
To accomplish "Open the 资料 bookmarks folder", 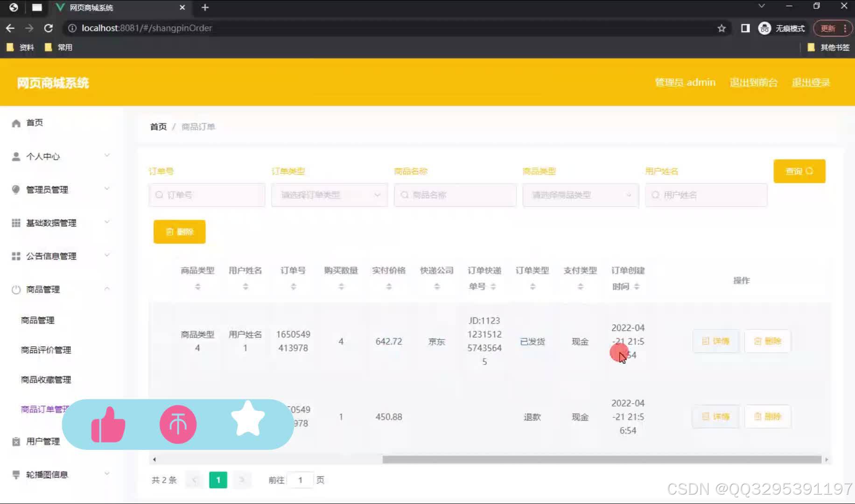I will [20, 47].
